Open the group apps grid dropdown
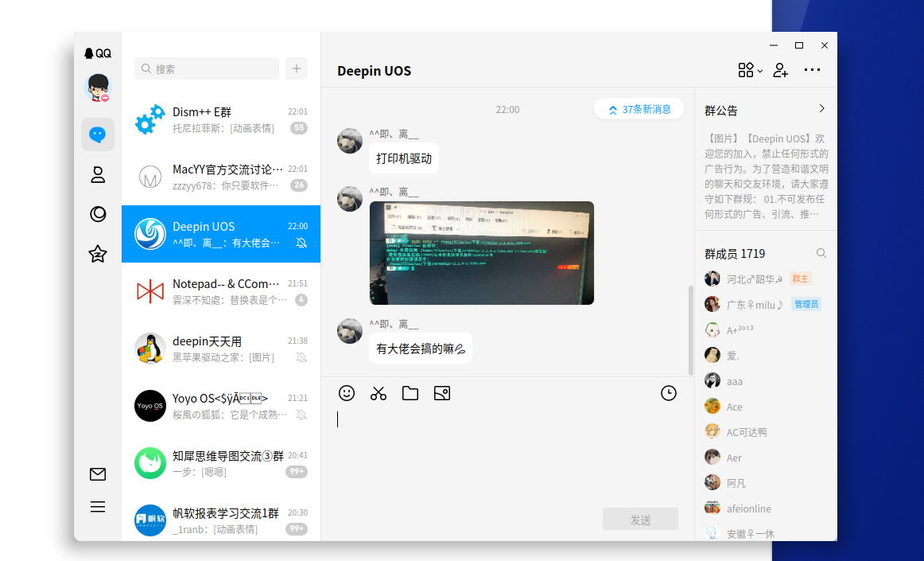This screenshot has width=924, height=561. (x=750, y=70)
